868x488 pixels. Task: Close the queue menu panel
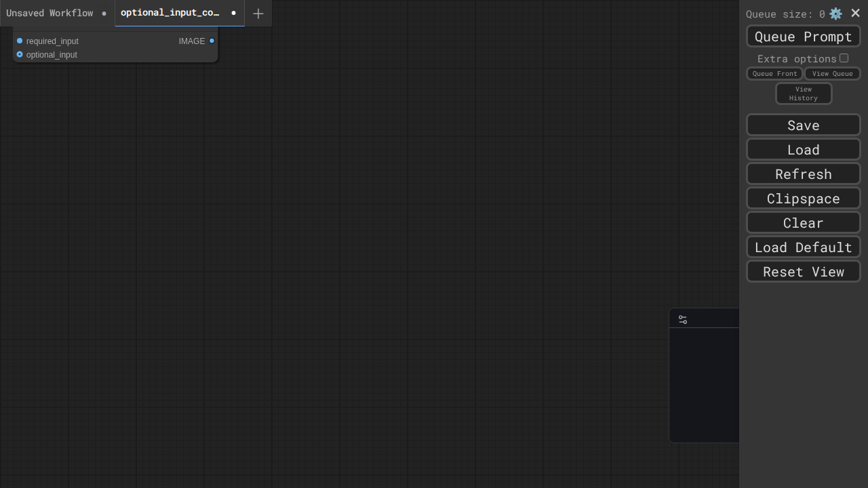pos(855,13)
